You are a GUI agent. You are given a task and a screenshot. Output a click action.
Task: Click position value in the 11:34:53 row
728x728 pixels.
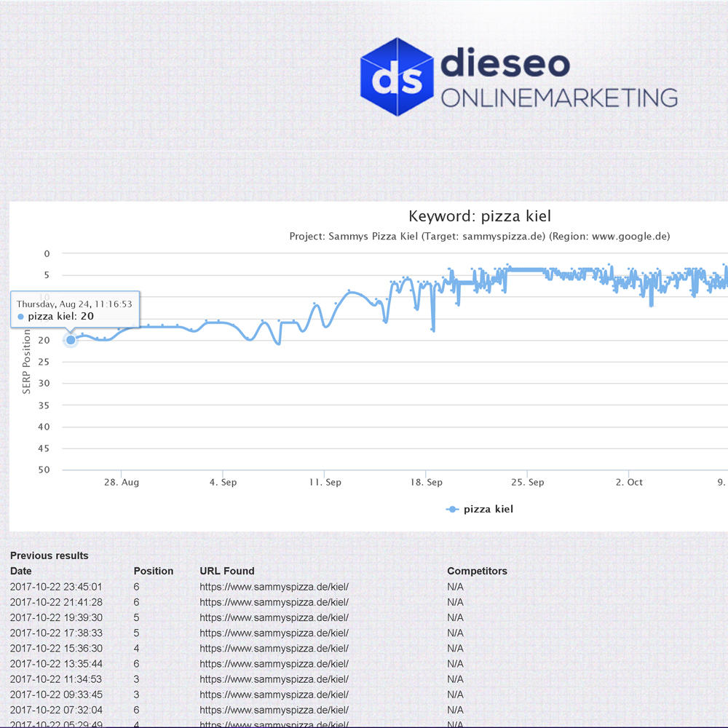click(137, 678)
